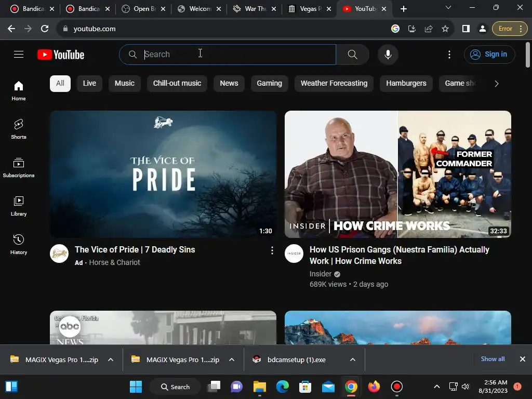Select the Music filter chip
Viewport: 532px width, 399px height.
point(125,84)
